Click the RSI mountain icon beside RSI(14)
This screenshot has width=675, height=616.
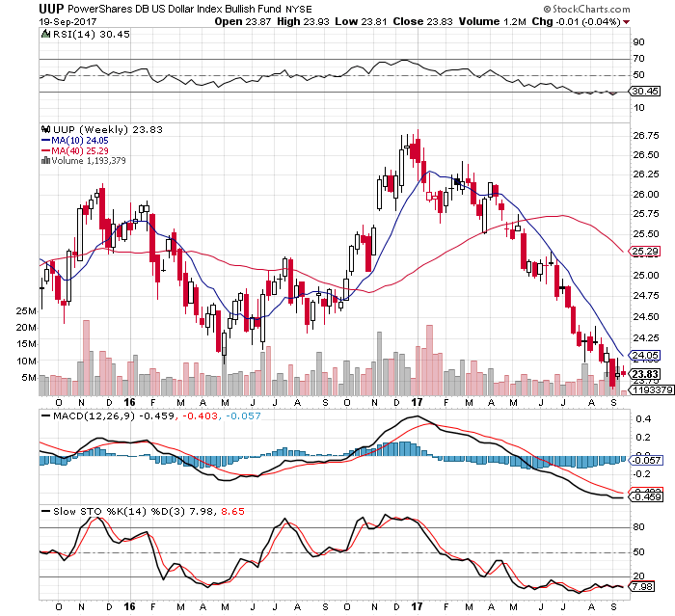coord(45,34)
